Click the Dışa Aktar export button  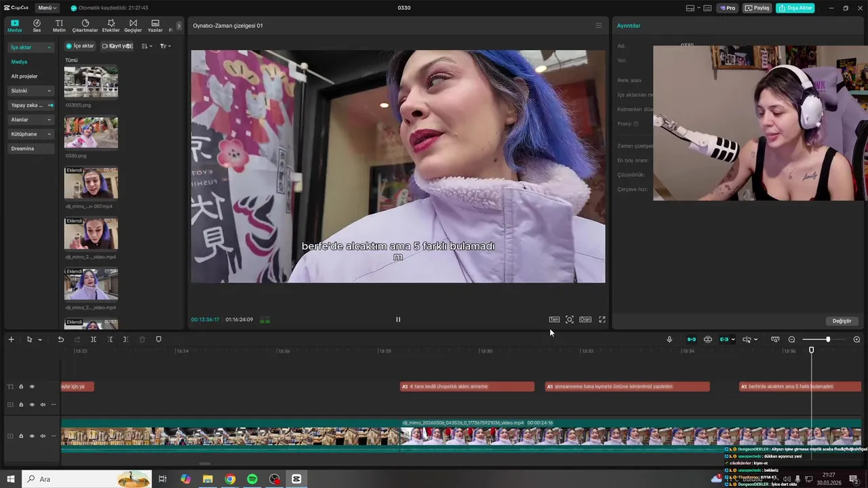click(795, 8)
